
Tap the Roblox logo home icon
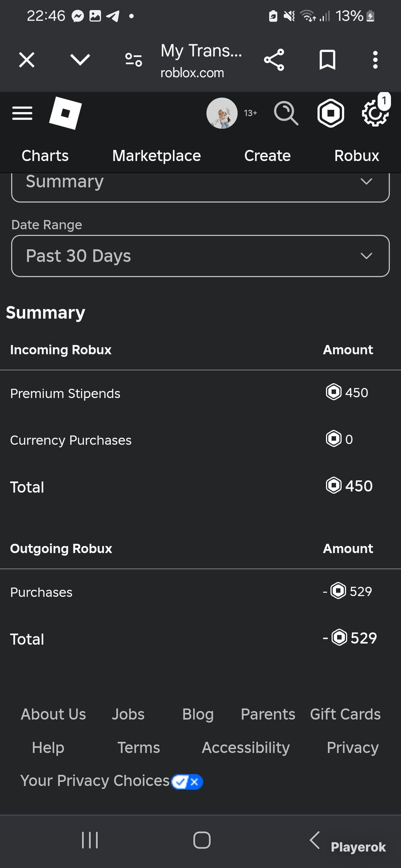(x=65, y=113)
